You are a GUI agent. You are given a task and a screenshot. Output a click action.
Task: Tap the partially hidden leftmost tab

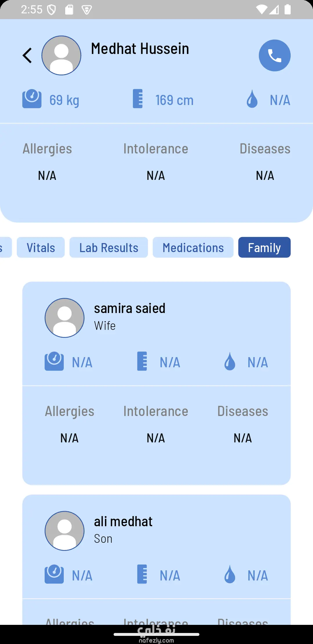click(5, 247)
